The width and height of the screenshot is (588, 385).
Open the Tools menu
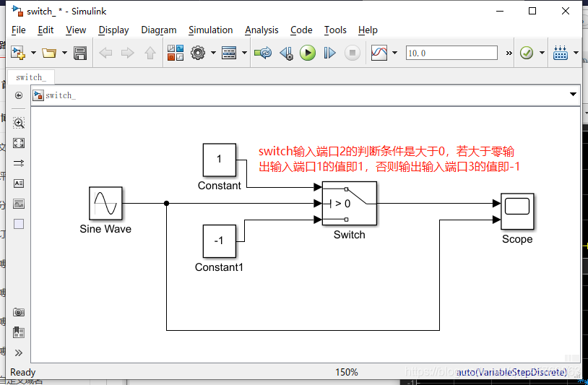[x=335, y=30]
